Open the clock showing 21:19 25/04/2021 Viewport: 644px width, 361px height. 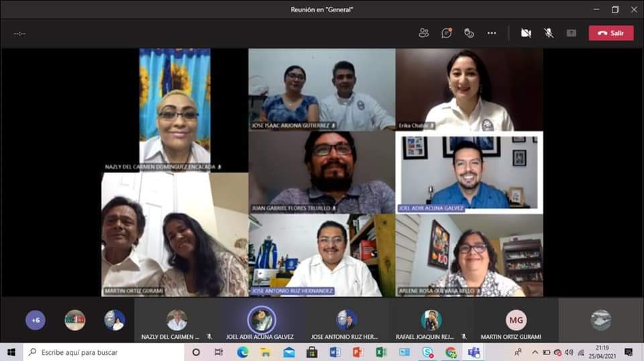click(x=602, y=352)
